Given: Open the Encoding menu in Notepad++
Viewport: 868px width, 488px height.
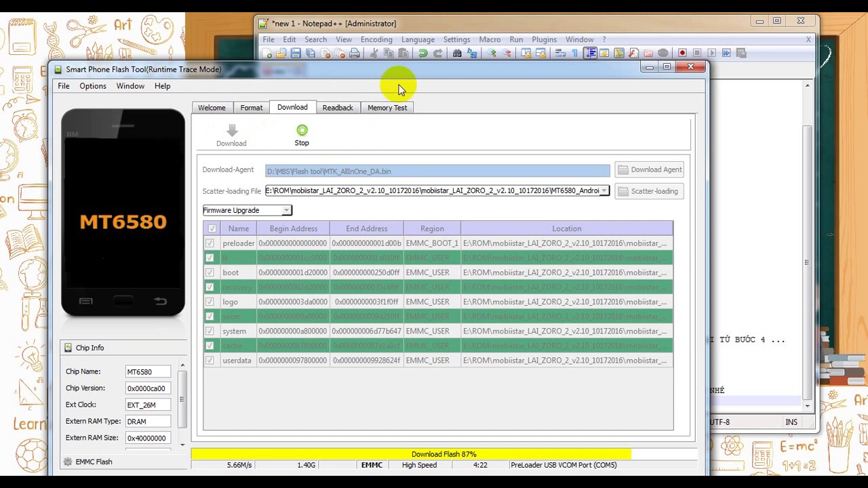Looking at the screenshot, I should (x=376, y=39).
